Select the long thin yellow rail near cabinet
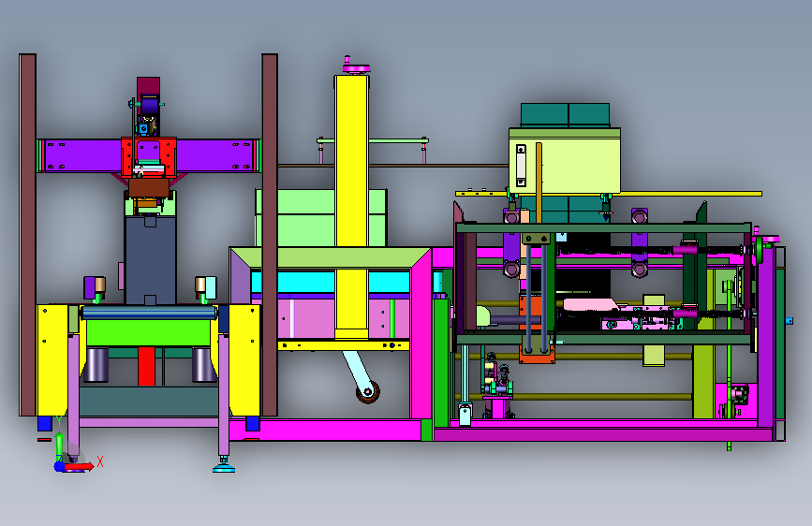This screenshot has width=812, height=526. coord(609,194)
